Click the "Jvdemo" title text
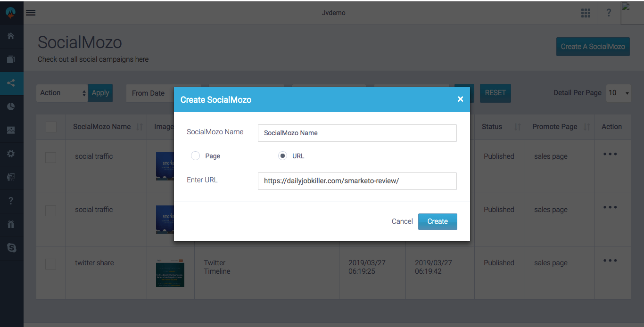644x327 pixels. (333, 13)
